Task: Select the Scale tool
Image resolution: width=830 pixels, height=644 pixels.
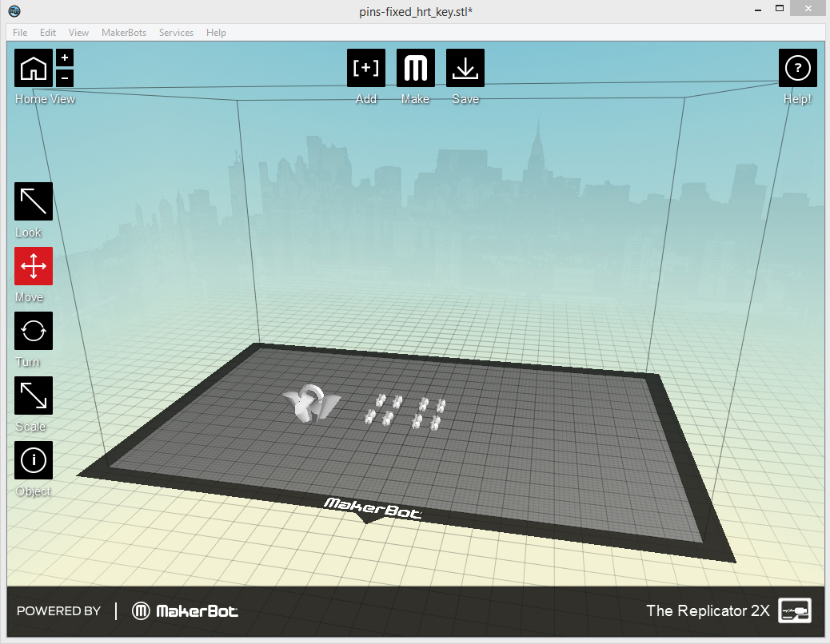Action: click(34, 396)
